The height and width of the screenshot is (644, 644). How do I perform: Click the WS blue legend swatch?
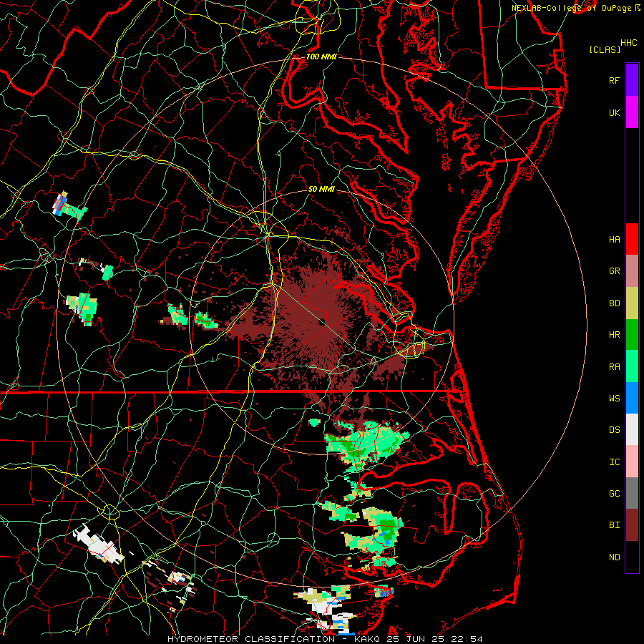tap(632, 398)
